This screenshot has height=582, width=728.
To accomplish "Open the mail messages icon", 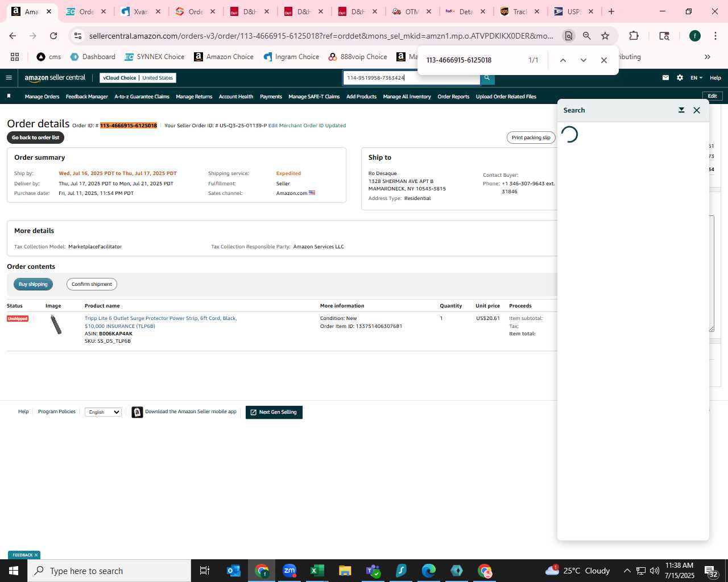I will (665, 78).
